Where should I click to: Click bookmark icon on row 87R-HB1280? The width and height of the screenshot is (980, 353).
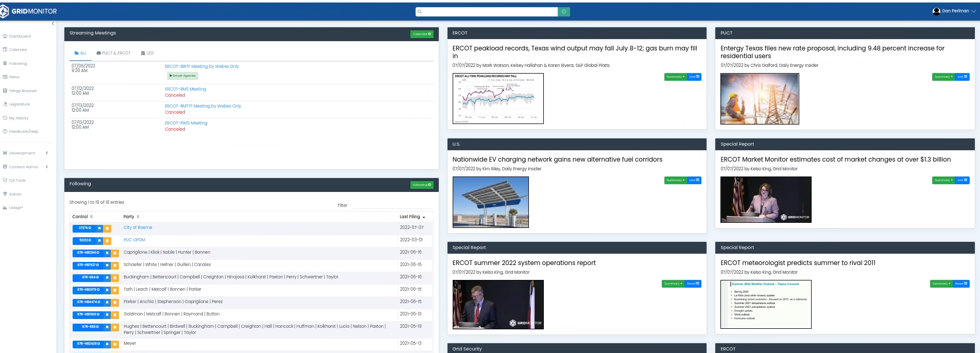pyautogui.click(x=107, y=253)
